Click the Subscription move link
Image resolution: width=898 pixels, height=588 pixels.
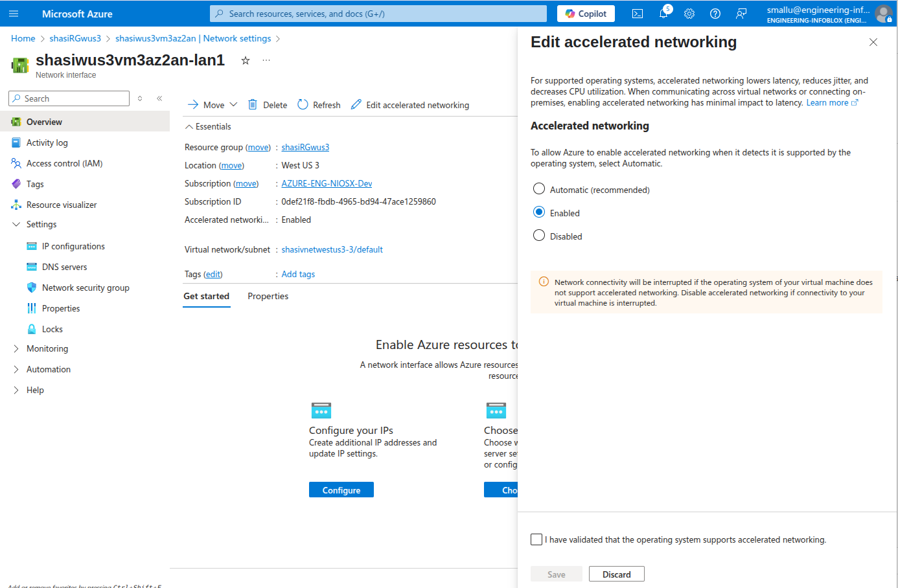pos(246,184)
